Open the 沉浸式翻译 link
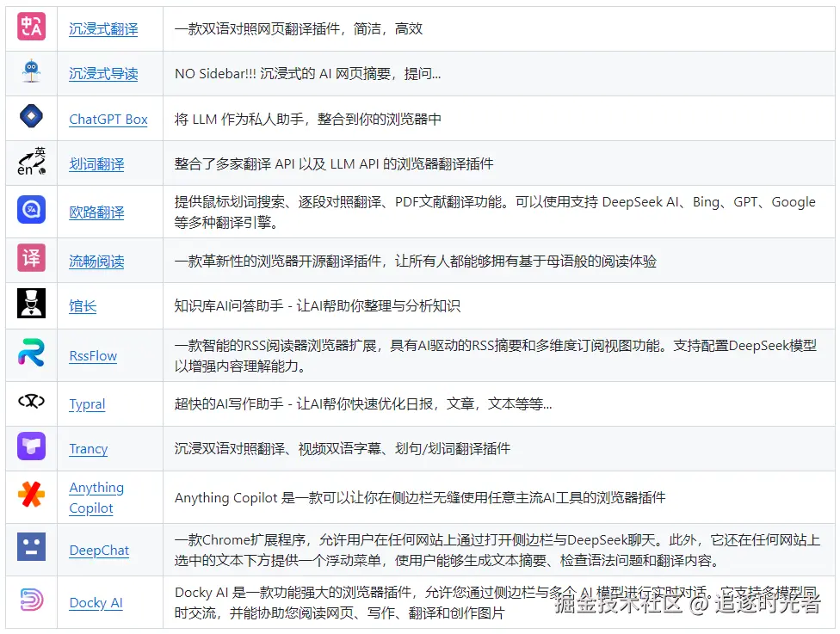Screen dimensions: 840x634 click(103, 29)
